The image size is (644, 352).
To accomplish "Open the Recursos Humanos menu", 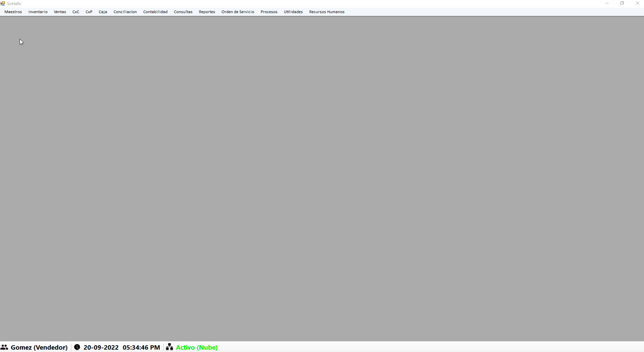I will point(327,12).
